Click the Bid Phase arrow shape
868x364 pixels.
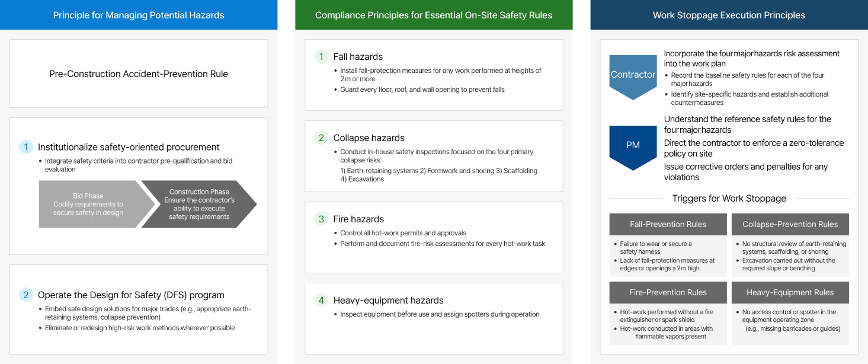coord(89,204)
